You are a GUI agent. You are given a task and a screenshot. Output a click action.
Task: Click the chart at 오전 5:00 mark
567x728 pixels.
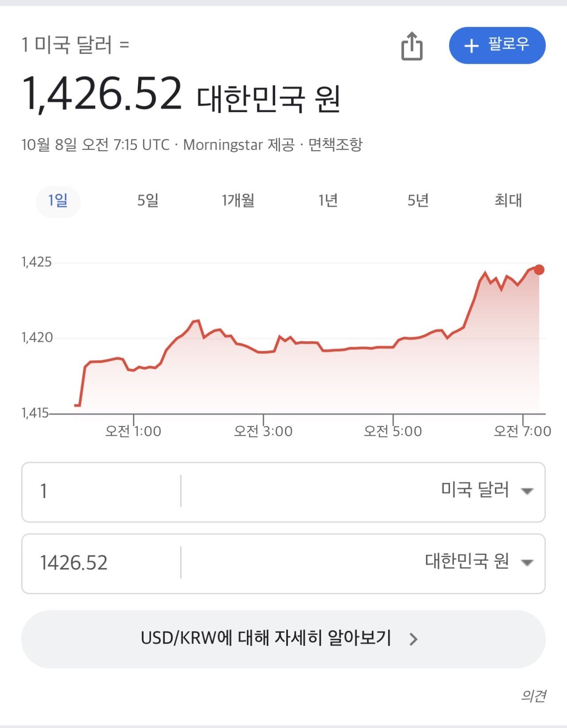pyautogui.click(x=393, y=347)
